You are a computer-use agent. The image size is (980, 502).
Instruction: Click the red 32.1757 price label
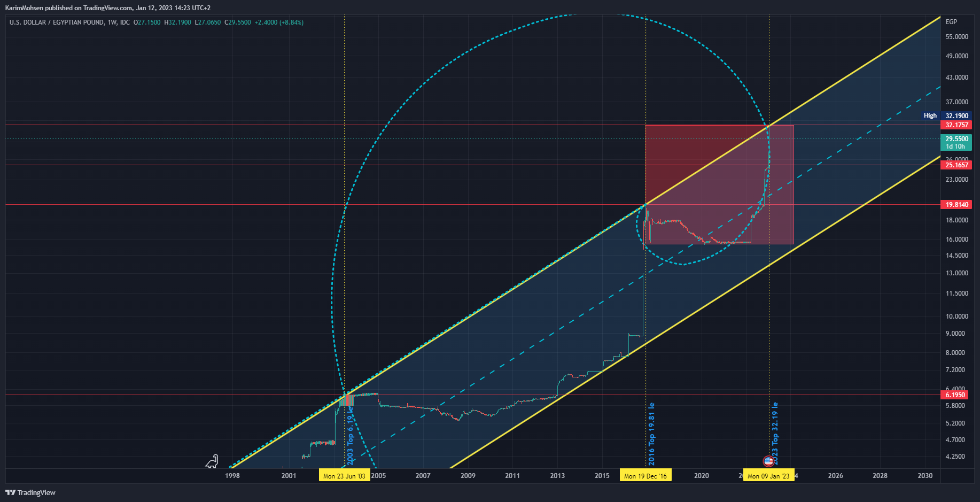956,125
